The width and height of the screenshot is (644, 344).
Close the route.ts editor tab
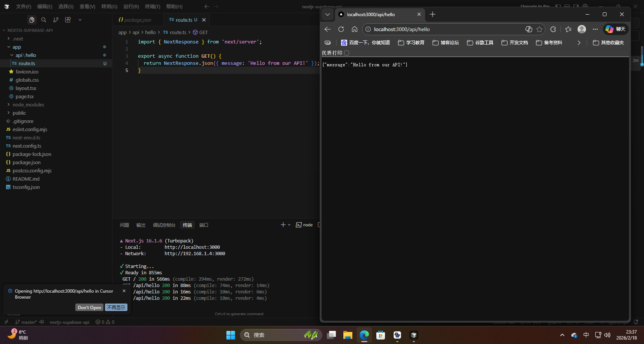tap(204, 20)
